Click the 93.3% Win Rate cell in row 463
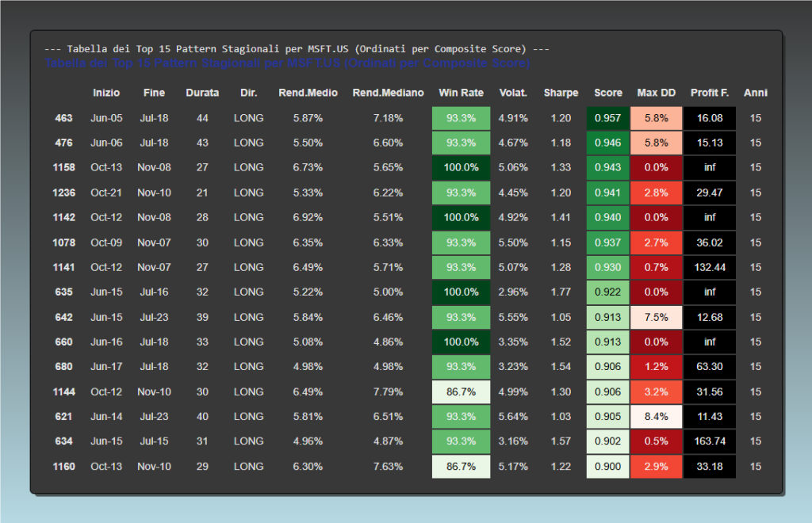The image size is (812, 523). (x=461, y=118)
